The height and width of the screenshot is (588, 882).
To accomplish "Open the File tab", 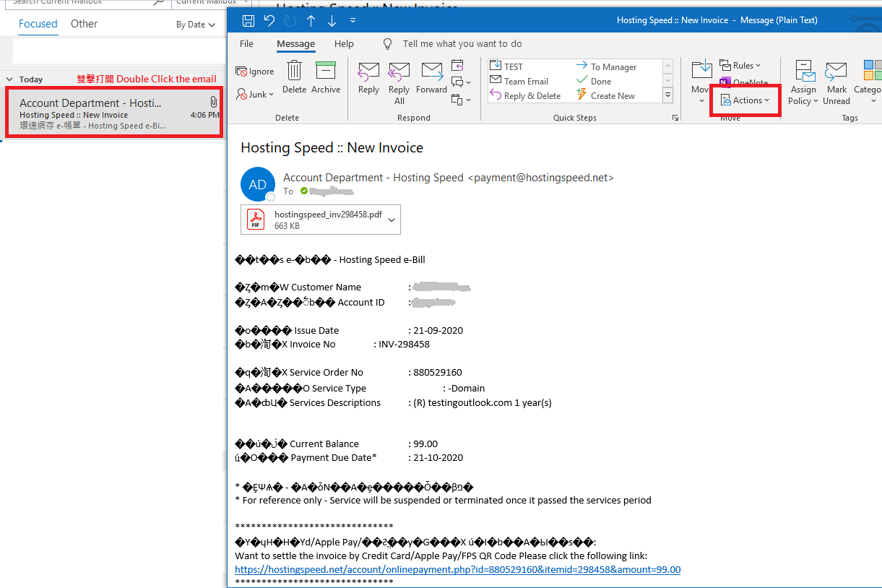I will [x=246, y=43].
